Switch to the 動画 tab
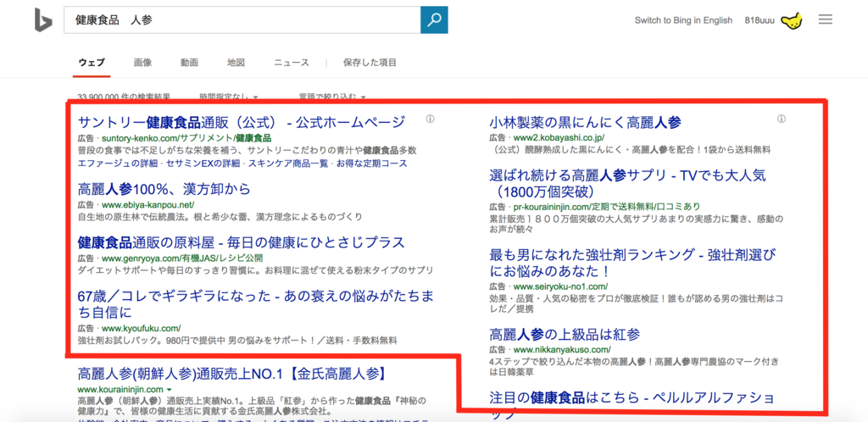 pyautogui.click(x=189, y=63)
